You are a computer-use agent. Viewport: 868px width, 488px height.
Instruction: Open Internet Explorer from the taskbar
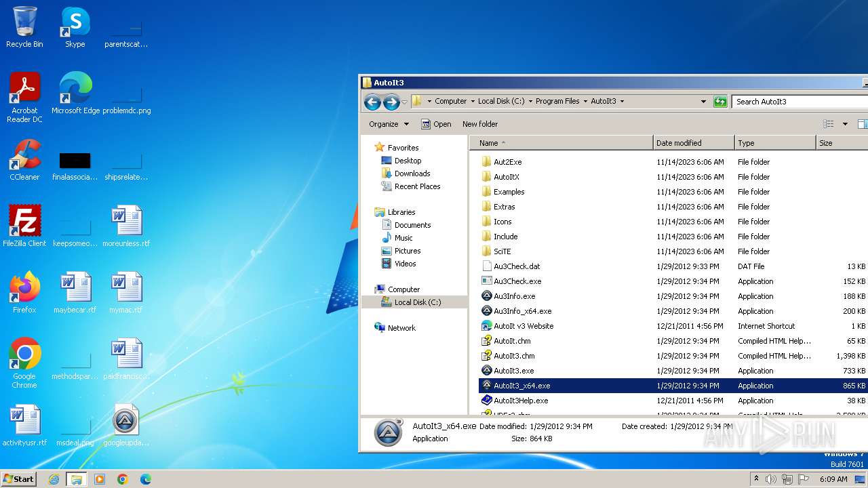[54, 479]
